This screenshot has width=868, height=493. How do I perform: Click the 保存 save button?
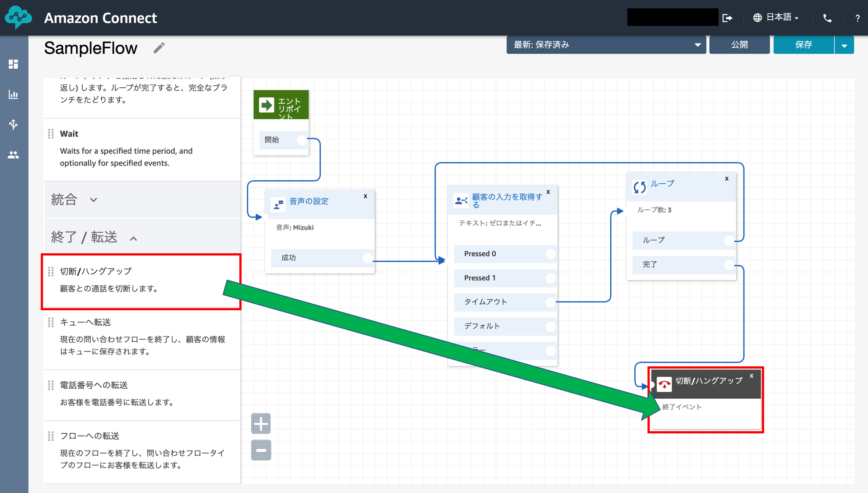[x=804, y=45]
